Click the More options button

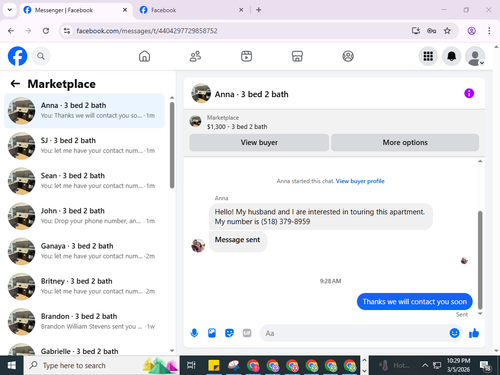405,142
